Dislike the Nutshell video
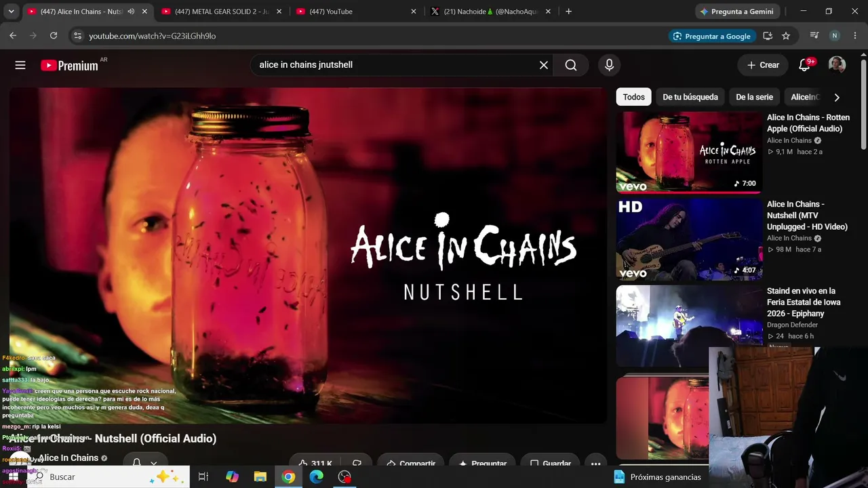 click(x=357, y=464)
